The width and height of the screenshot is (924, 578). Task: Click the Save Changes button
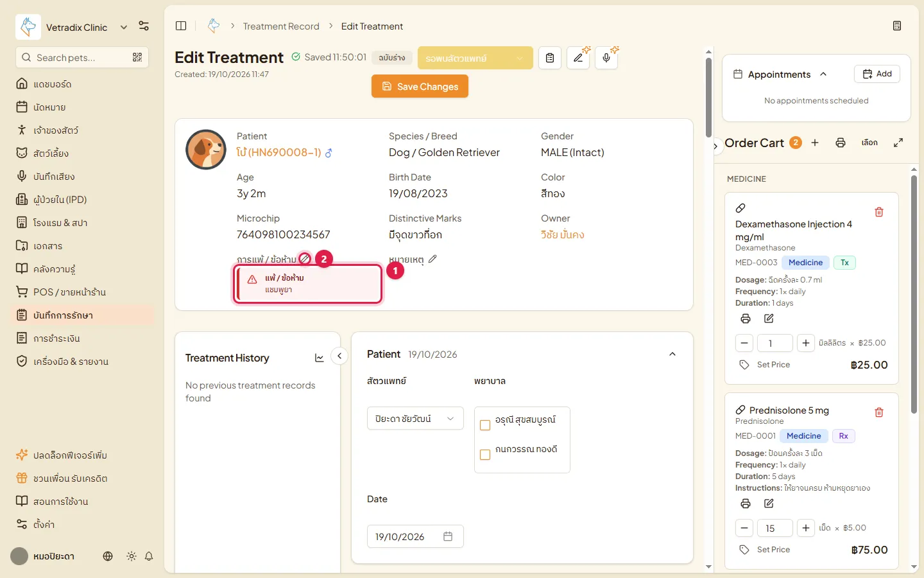(x=420, y=86)
